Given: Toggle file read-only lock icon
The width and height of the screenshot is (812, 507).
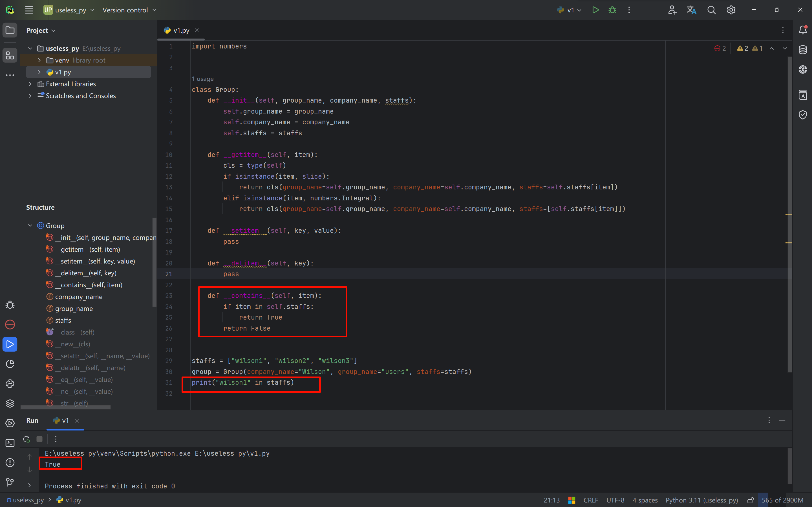Looking at the screenshot, I should click(x=751, y=500).
